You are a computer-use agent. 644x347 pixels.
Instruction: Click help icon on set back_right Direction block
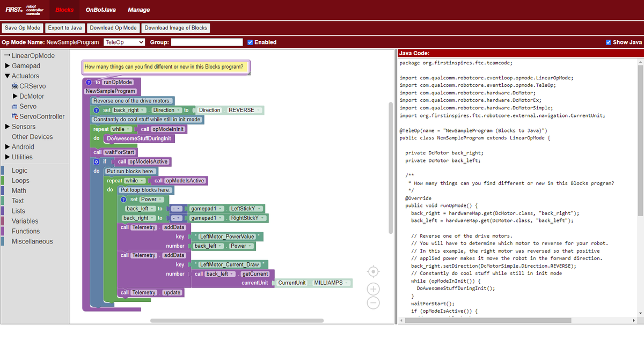[97, 110]
